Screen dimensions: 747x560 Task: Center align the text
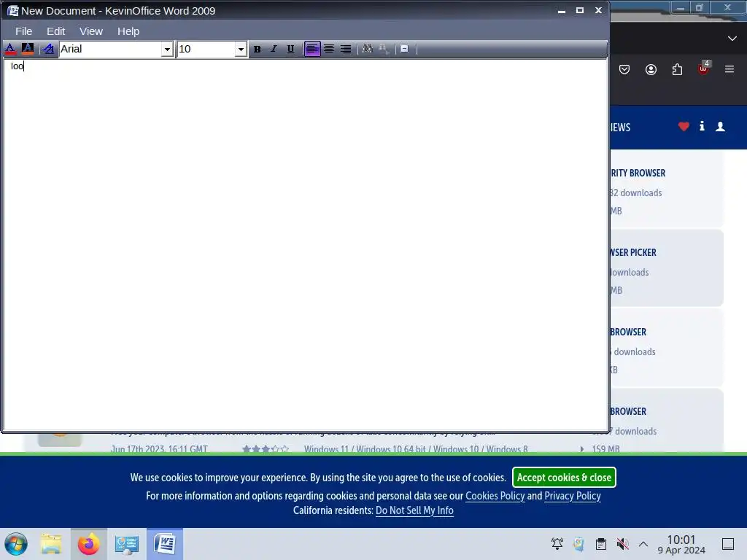329,49
